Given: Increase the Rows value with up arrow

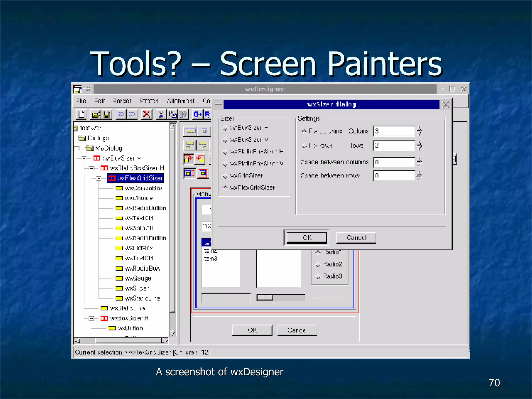Looking at the screenshot, I should click(419, 143).
